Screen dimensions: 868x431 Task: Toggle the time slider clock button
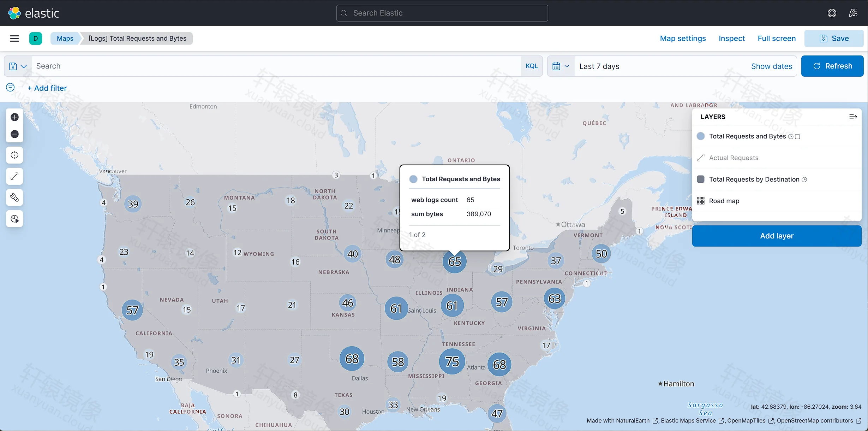pos(14,219)
